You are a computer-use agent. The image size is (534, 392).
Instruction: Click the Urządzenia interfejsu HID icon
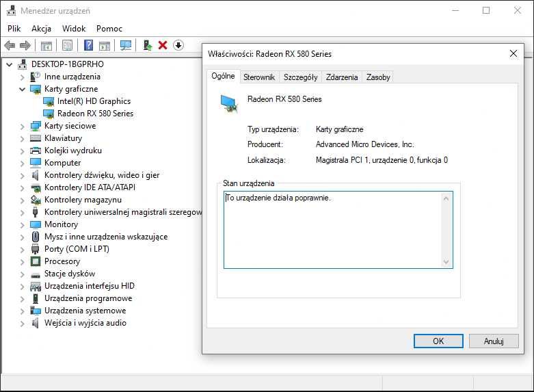35,286
